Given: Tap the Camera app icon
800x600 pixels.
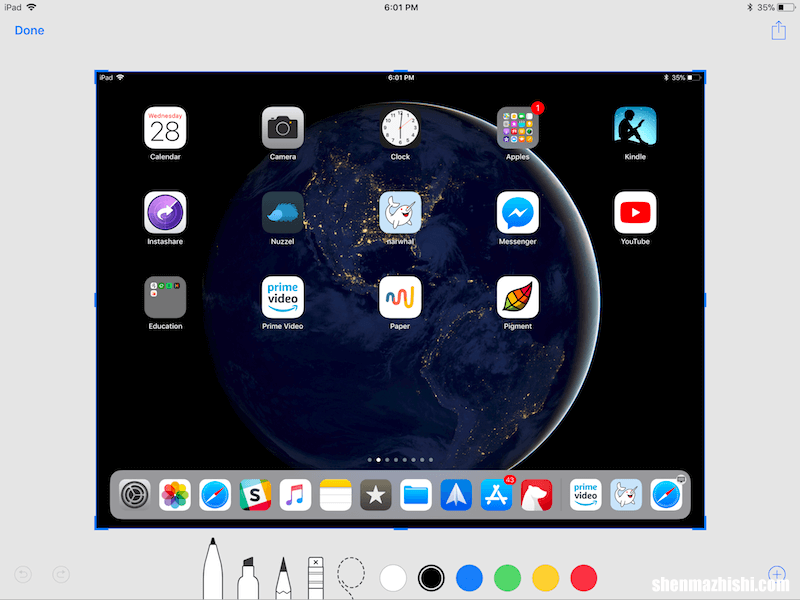Looking at the screenshot, I should tap(283, 128).
